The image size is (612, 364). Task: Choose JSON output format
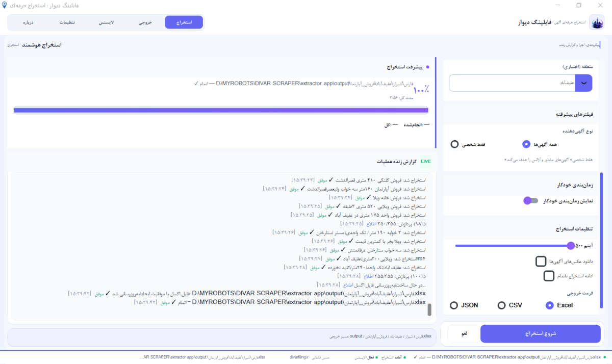point(464,305)
